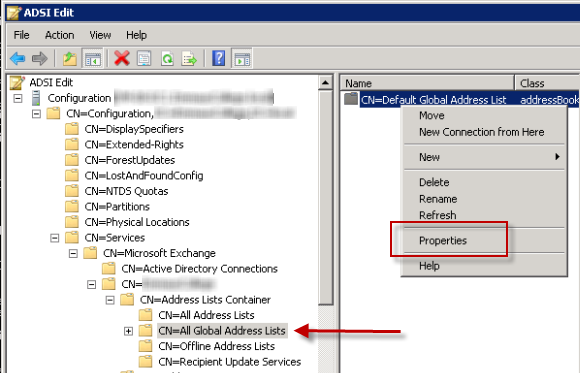Collapse the Configuration node
The height and width of the screenshot is (373, 580).
click(x=18, y=98)
